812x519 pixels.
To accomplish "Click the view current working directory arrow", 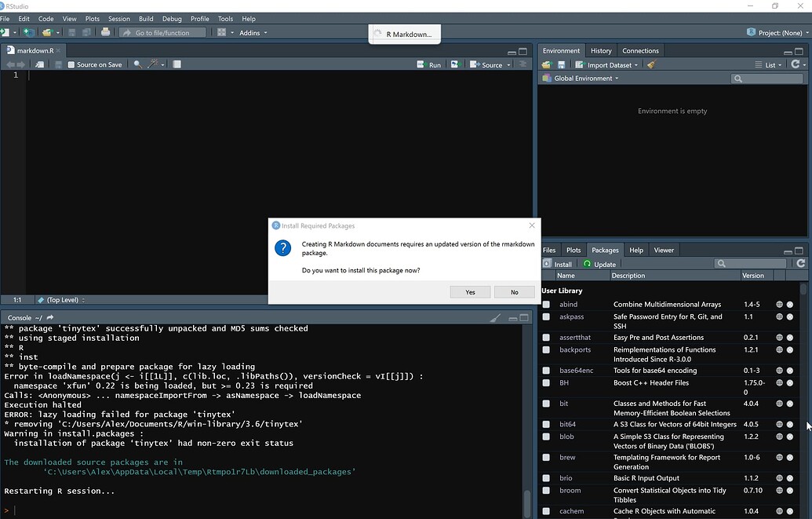I will [x=50, y=317].
